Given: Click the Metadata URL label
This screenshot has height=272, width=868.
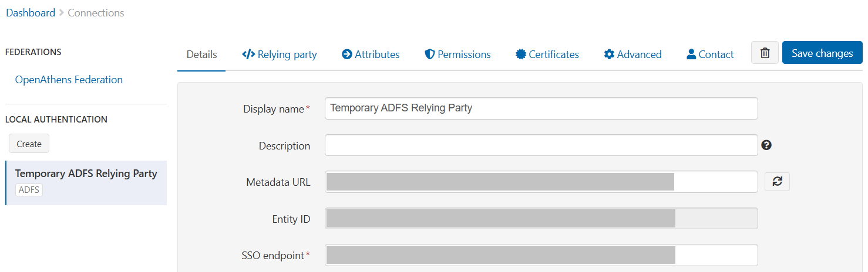Looking at the screenshot, I should tap(278, 182).
